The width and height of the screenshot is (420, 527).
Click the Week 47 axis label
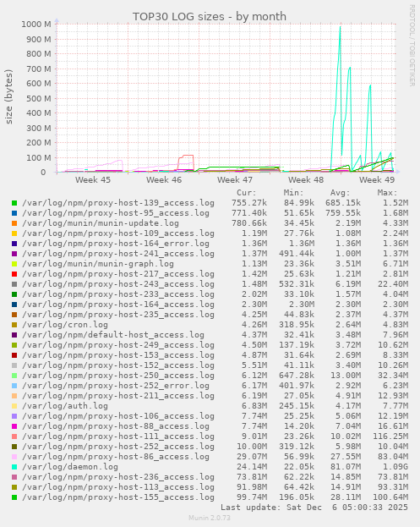(235, 180)
